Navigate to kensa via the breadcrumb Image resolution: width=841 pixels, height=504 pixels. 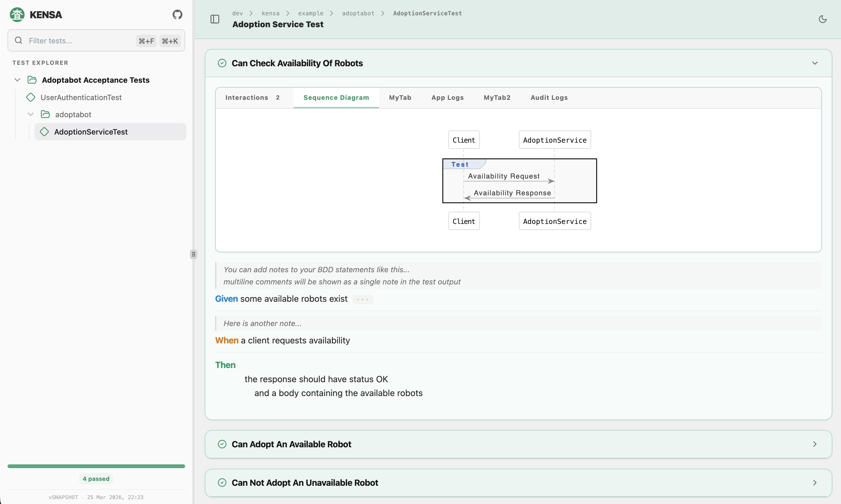(270, 13)
